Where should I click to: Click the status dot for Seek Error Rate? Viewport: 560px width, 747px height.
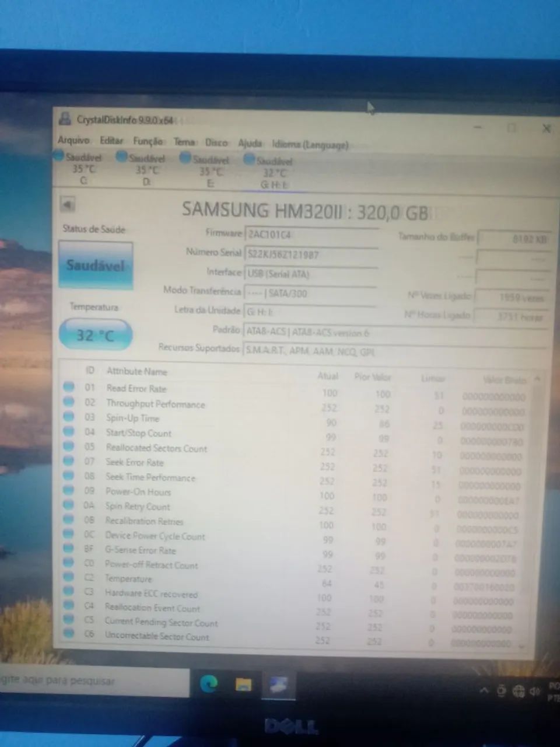69,460
